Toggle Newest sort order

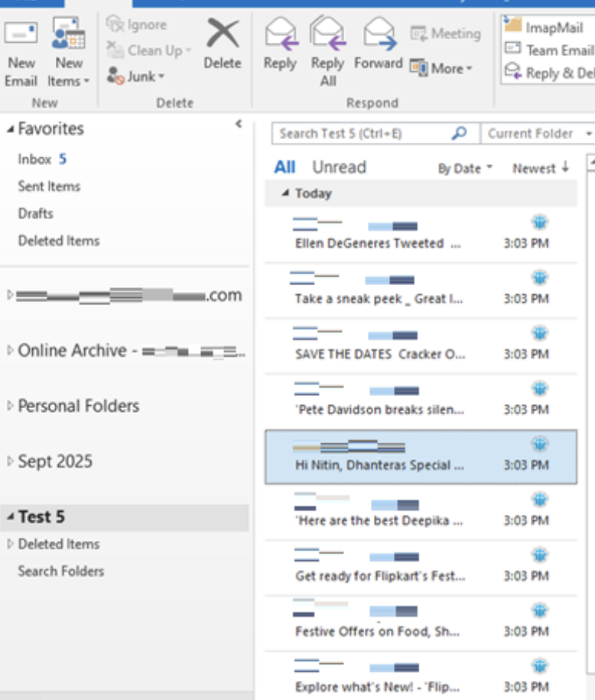[540, 168]
